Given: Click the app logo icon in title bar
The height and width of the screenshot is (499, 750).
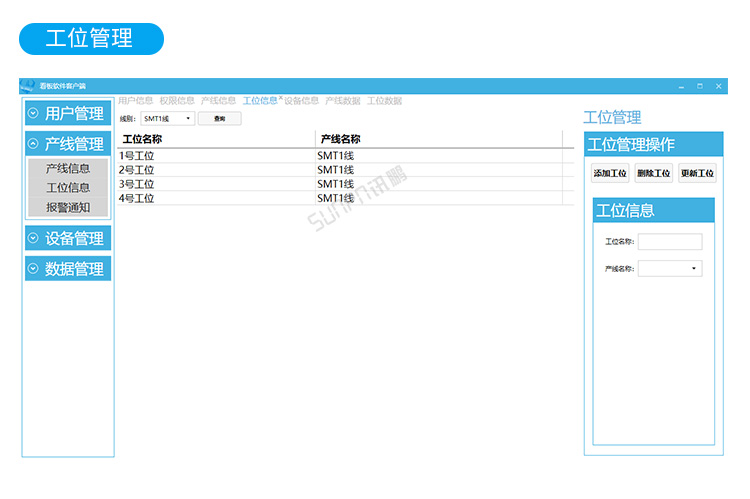Looking at the screenshot, I should pos(28,86).
